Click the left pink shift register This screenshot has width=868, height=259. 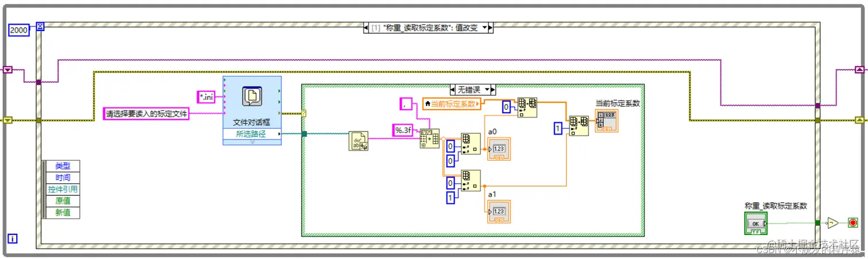pyautogui.click(x=8, y=70)
